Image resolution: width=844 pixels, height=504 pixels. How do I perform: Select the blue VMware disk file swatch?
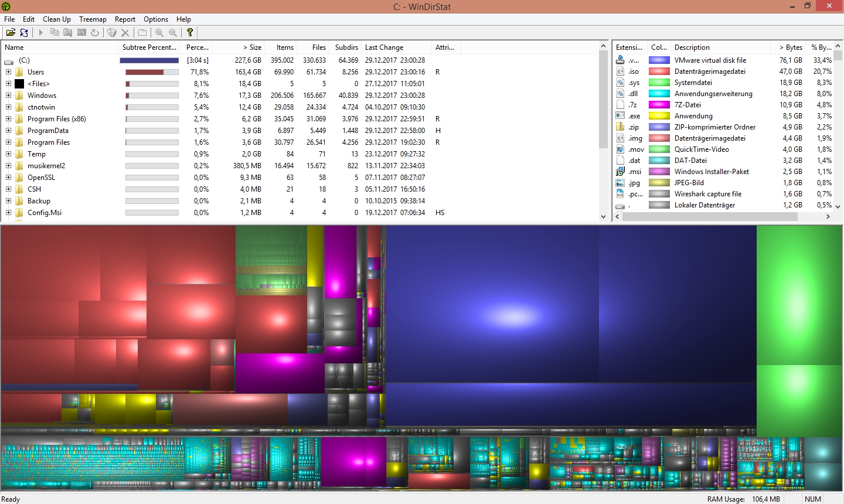659,60
